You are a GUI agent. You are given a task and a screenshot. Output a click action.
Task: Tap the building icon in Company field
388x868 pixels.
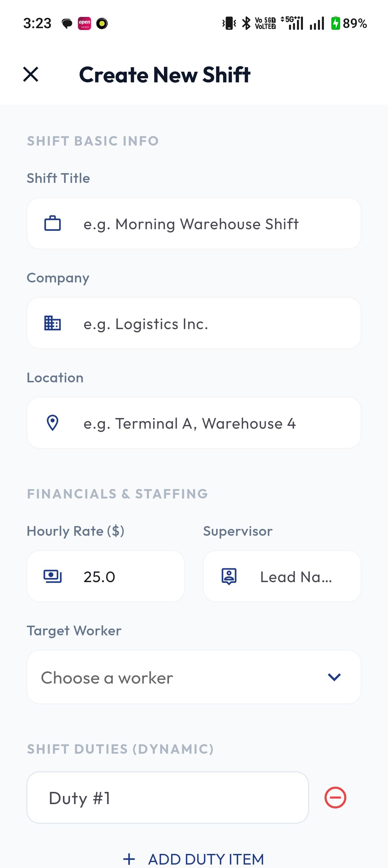(53, 323)
